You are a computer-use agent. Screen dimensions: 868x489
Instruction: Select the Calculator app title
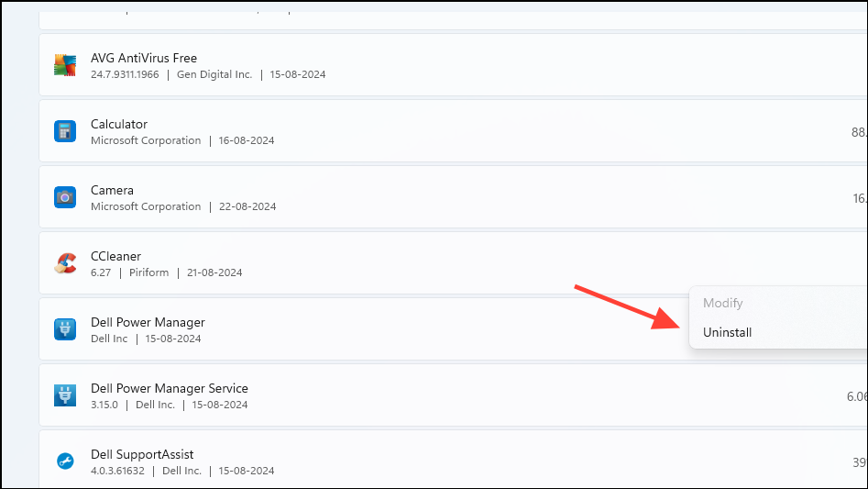pyautogui.click(x=119, y=124)
